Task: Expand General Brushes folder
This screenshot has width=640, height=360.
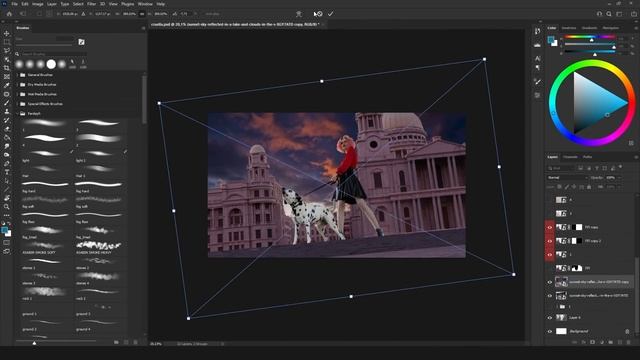Action: [18, 75]
